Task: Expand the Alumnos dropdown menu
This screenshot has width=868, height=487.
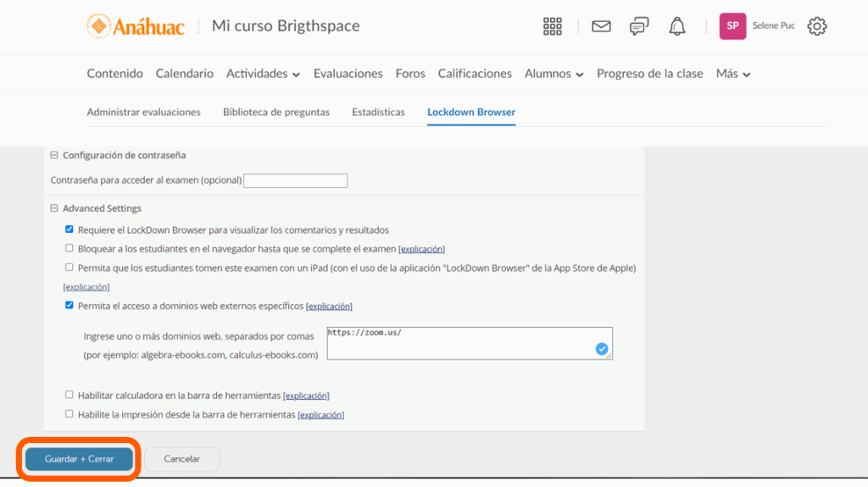Action: pos(554,74)
